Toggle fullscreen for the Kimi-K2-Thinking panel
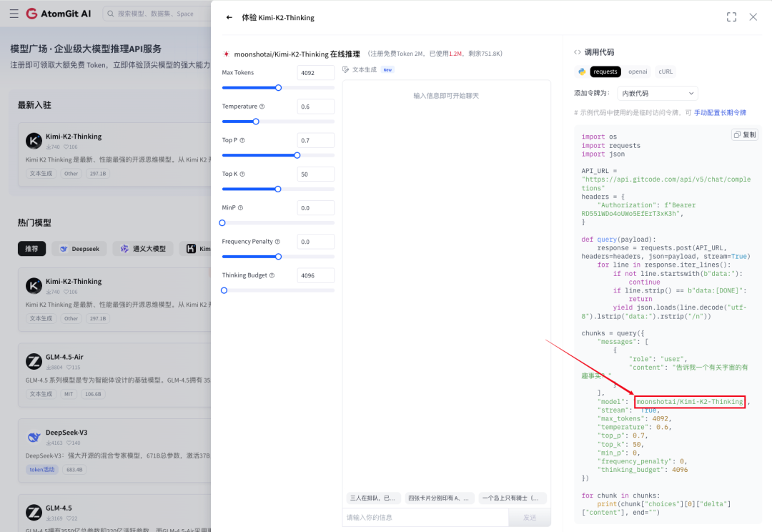This screenshot has width=772, height=532. [x=732, y=17]
